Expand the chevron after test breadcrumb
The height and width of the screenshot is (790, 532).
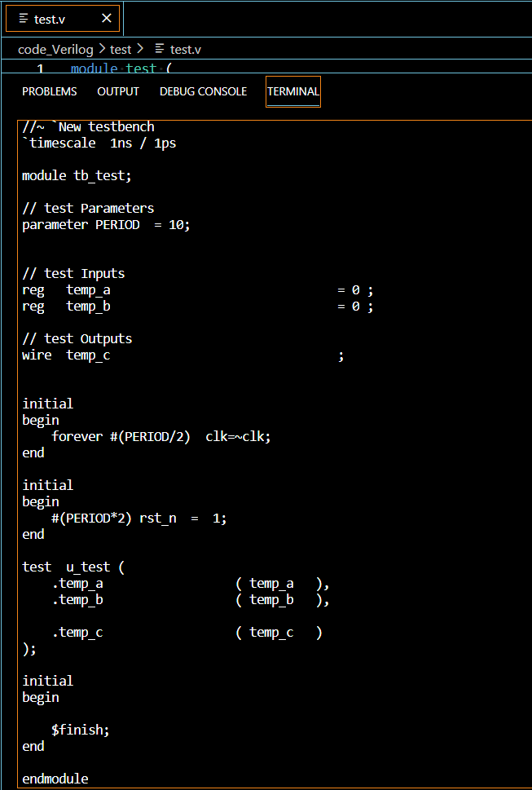coord(138,49)
